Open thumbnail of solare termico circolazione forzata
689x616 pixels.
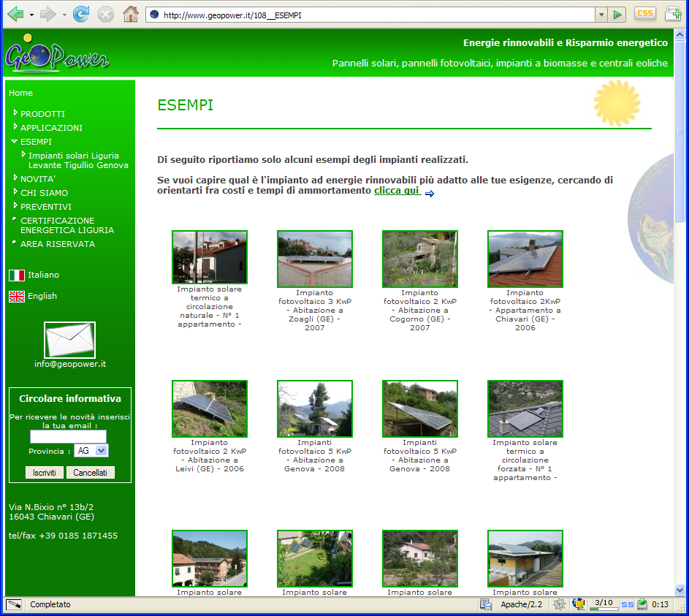pyautogui.click(x=525, y=408)
